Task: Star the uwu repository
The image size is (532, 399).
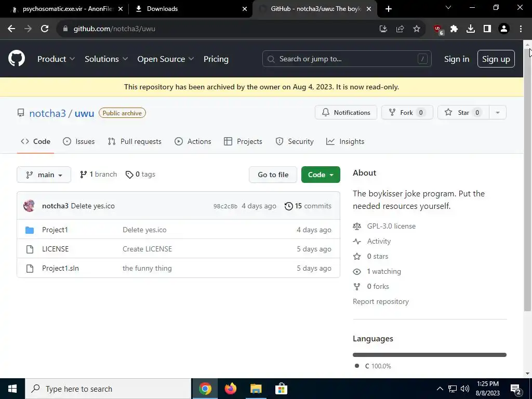Action: click(463, 112)
